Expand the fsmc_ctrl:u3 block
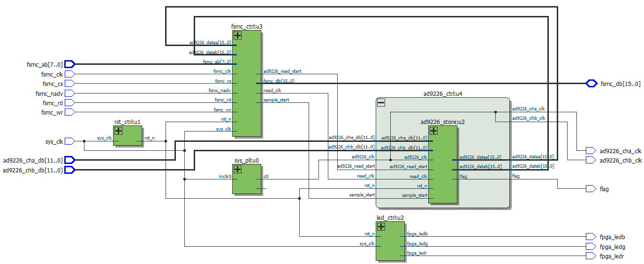This screenshot has height=264, width=644. click(238, 36)
